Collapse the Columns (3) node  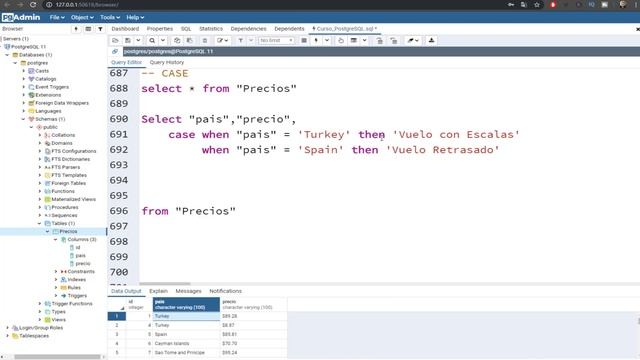click(x=56, y=240)
